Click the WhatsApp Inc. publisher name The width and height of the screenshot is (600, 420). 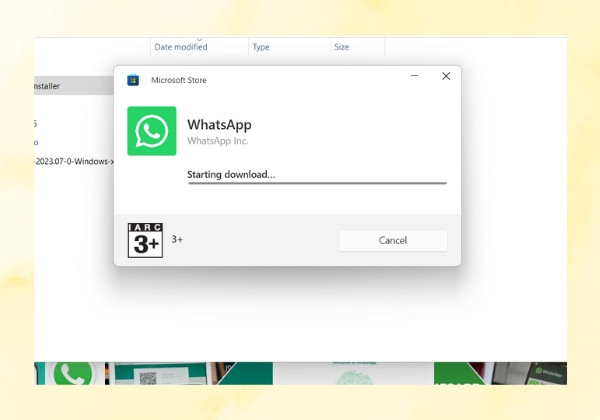pos(217,141)
